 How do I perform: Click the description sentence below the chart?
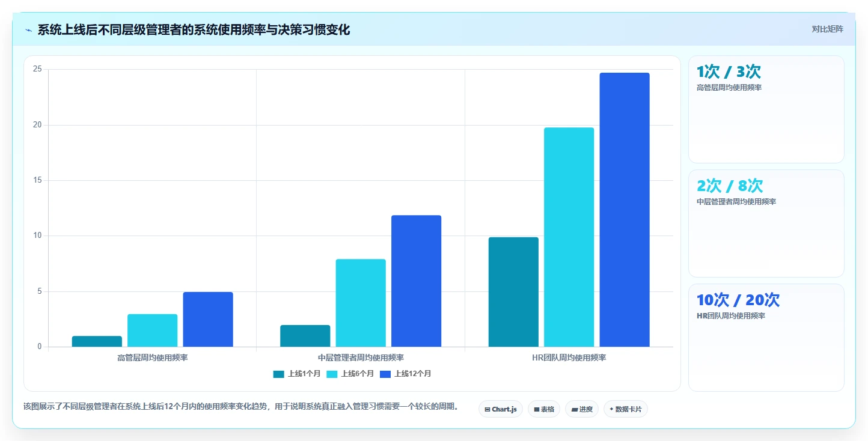241,407
